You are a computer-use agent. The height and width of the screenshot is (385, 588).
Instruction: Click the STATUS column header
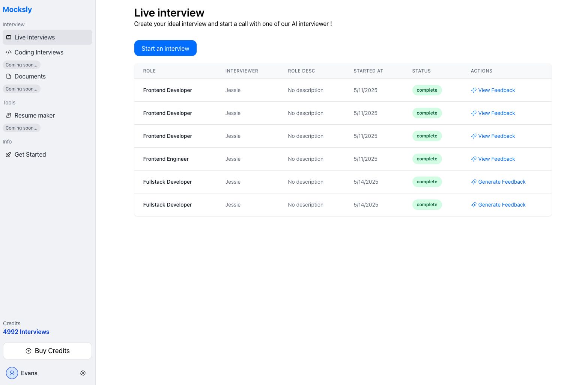point(421,71)
